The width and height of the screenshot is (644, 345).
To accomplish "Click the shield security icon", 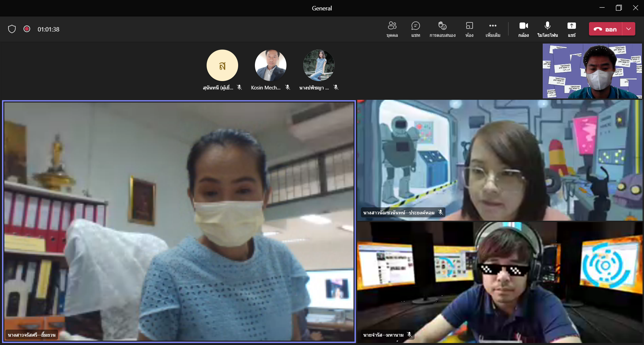I will [x=12, y=29].
